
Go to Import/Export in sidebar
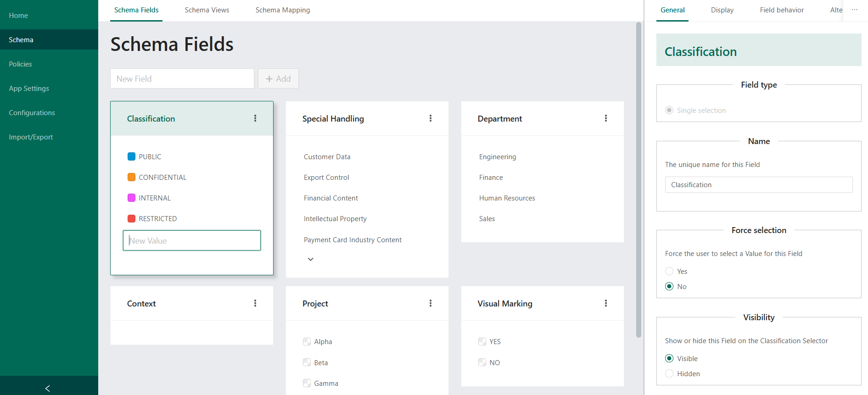tap(31, 137)
